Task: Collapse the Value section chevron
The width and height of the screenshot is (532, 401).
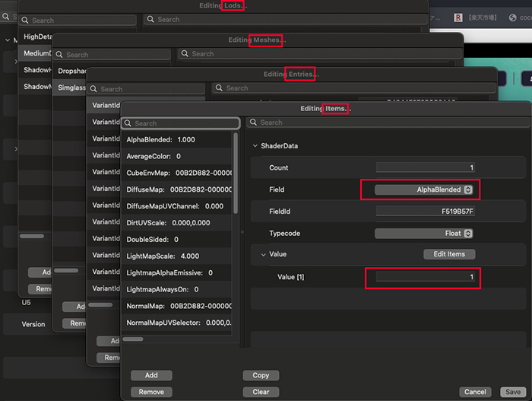Action: tap(263, 254)
